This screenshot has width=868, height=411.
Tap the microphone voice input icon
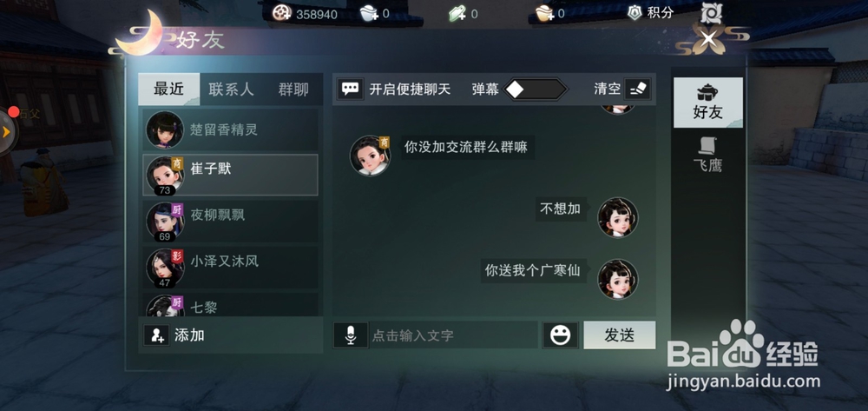tap(351, 335)
